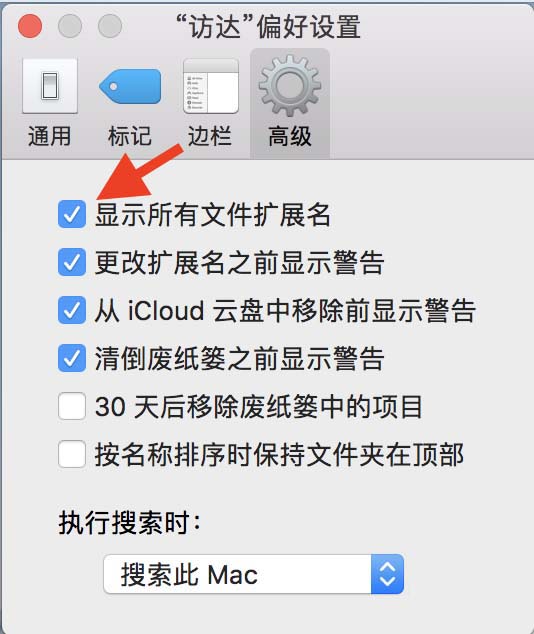Select the blue 标记 tag icon
The height and width of the screenshot is (634, 534).
click(130, 86)
